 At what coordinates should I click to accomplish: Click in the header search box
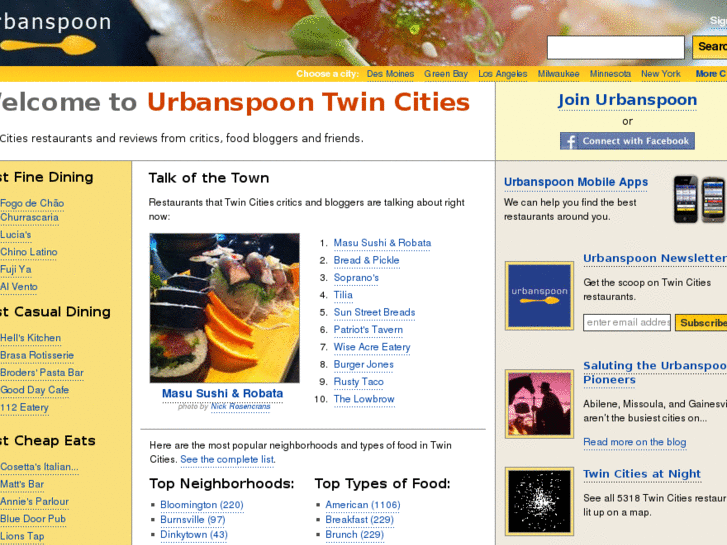pyautogui.click(x=616, y=47)
